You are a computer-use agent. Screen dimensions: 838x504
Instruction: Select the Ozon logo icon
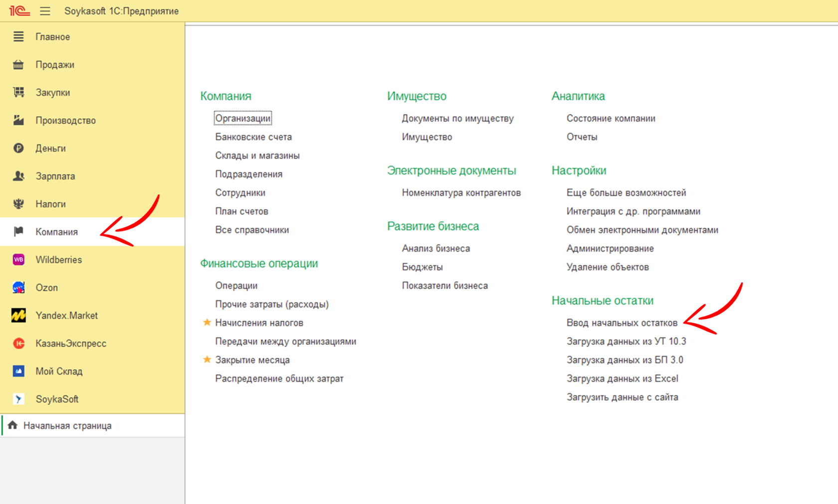click(18, 288)
